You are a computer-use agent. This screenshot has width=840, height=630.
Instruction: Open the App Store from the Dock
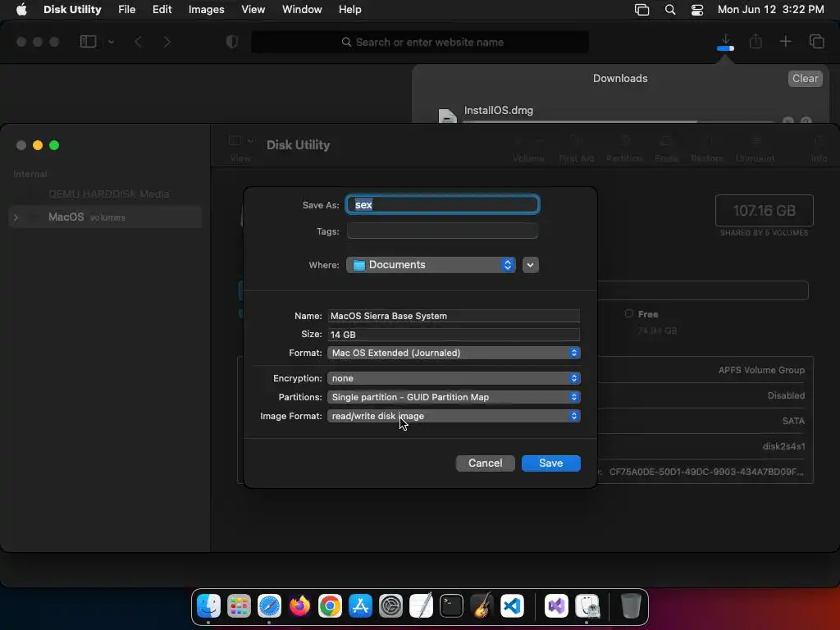[x=360, y=606]
